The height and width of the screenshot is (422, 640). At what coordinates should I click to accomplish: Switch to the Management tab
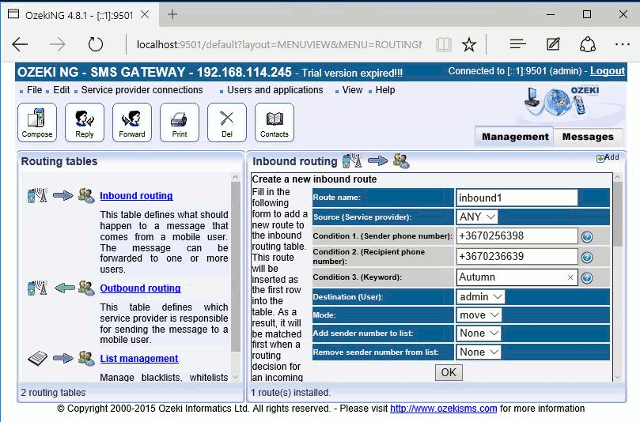click(515, 137)
